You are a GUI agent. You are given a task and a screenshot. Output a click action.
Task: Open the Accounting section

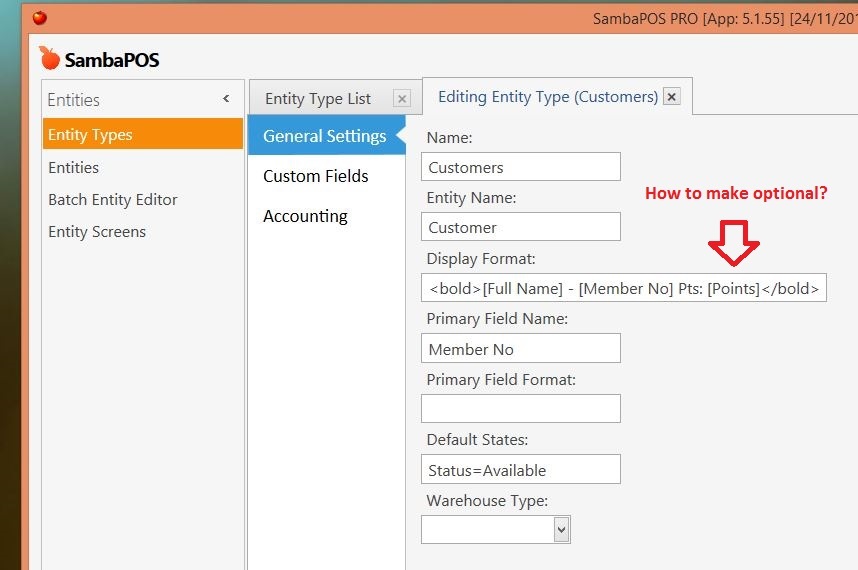305,216
